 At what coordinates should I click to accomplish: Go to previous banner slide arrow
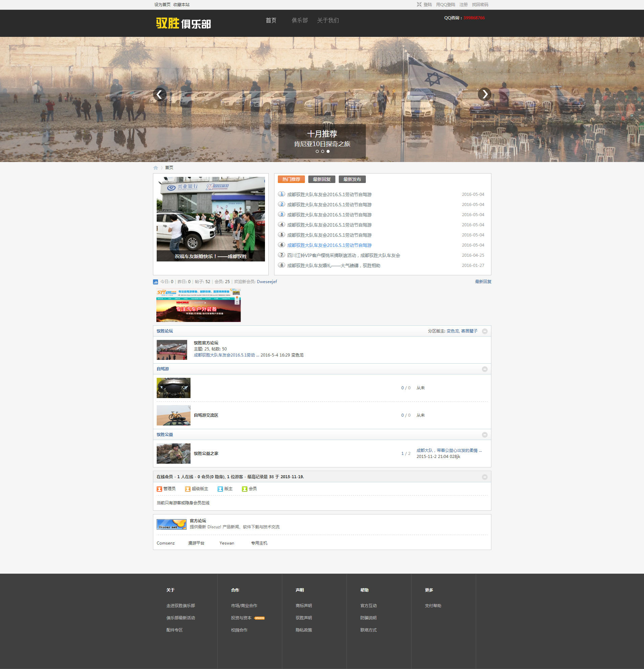click(159, 94)
